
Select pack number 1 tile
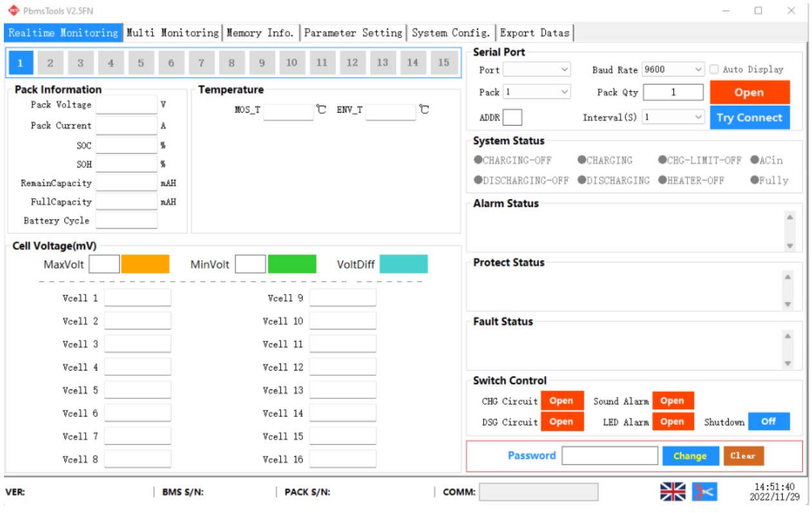pyautogui.click(x=20, y=63)
